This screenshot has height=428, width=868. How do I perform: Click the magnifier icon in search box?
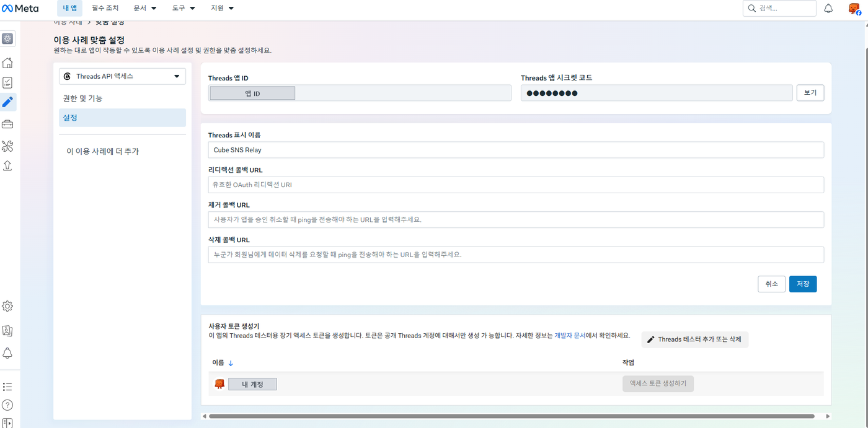pyautogui.click(x=752, y=9)
